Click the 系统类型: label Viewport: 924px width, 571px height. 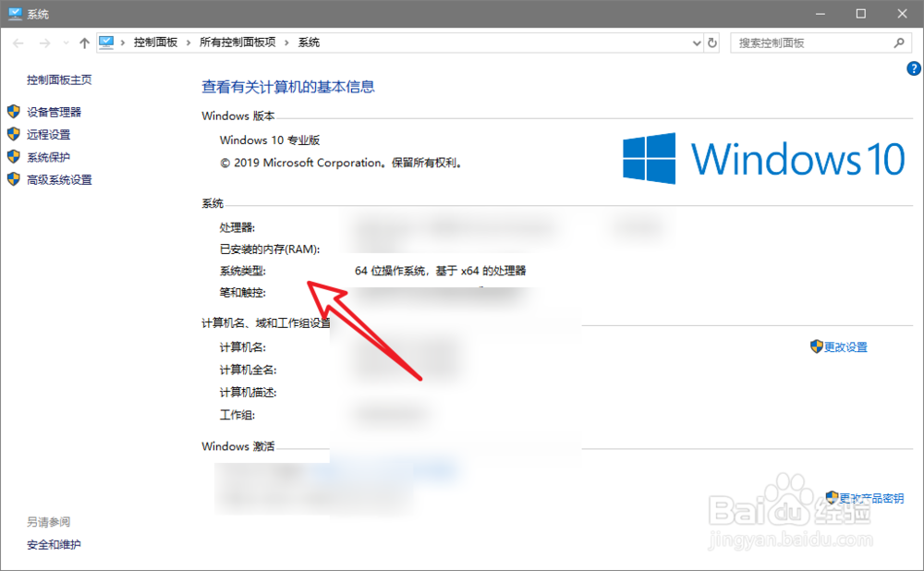tap(243, 271)
